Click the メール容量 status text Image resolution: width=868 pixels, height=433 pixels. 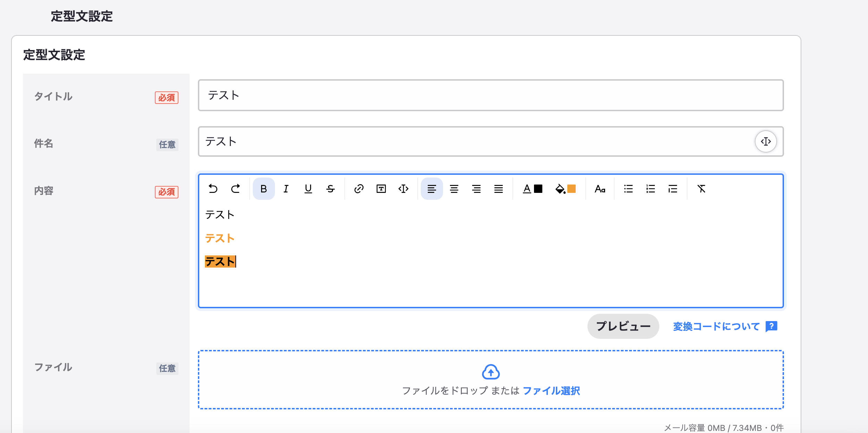[724, 428]
